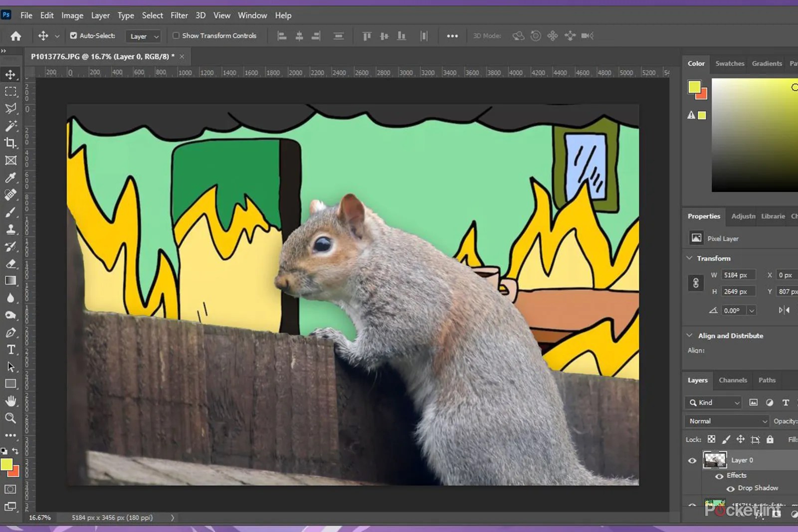Switch to the Channels tab
798x532 pixels.
(733, 380)
